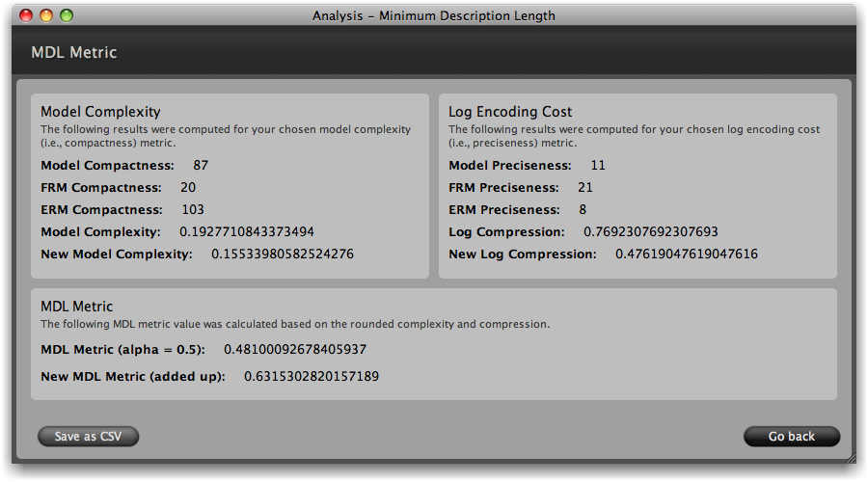Select the New Log Compression value

[x=687, y=254]
